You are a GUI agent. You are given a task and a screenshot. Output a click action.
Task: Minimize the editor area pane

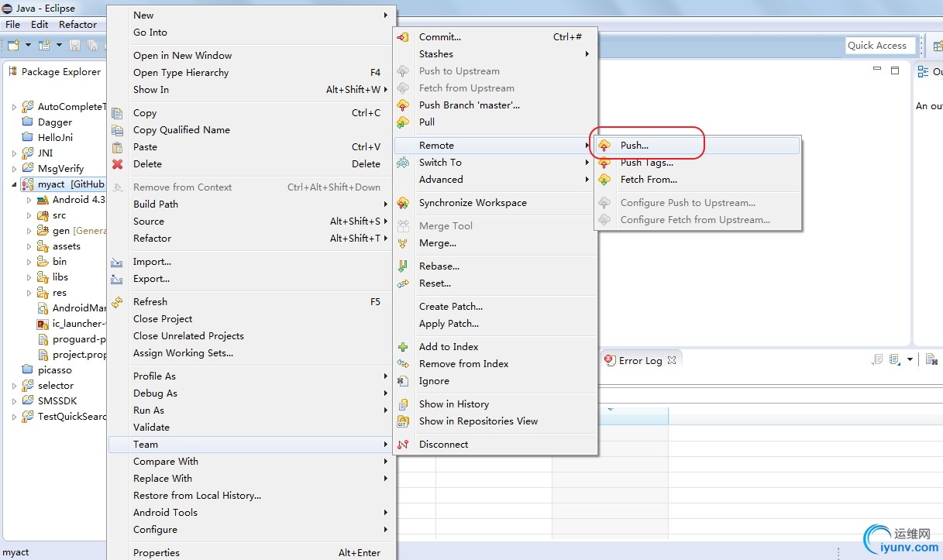pos(877,70)
